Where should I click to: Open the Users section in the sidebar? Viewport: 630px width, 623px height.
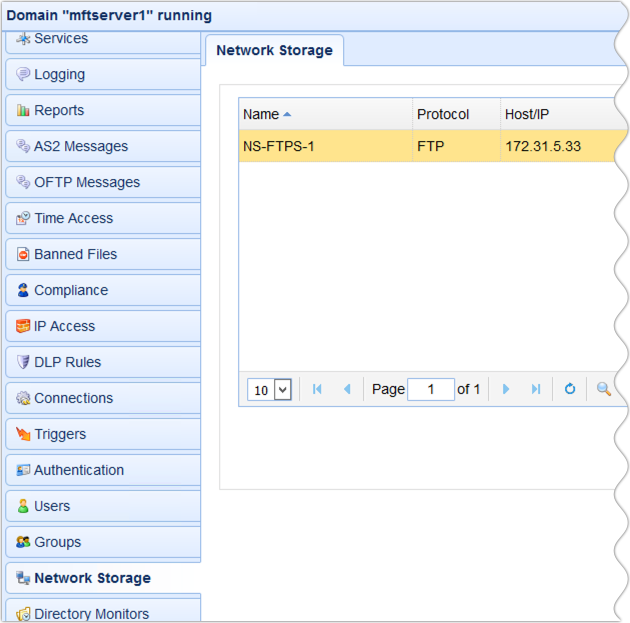[x=52, y=506]
